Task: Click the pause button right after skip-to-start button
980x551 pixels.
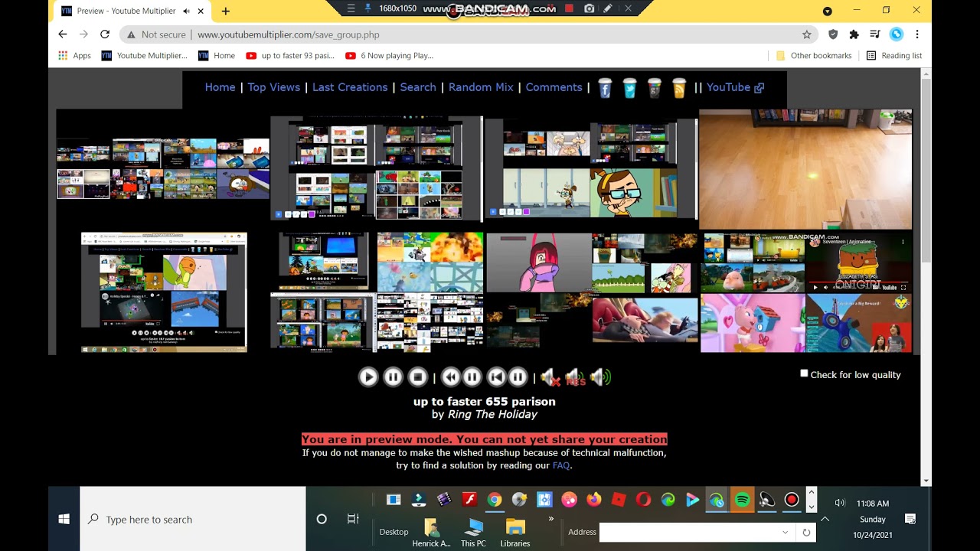Action: click(518, 377)
